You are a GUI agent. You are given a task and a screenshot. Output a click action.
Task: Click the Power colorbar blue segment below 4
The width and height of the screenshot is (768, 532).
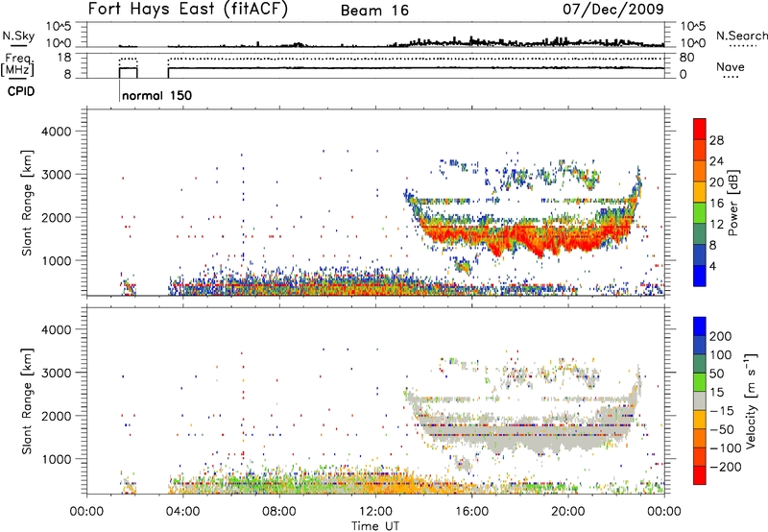click(x=700, y=276)
